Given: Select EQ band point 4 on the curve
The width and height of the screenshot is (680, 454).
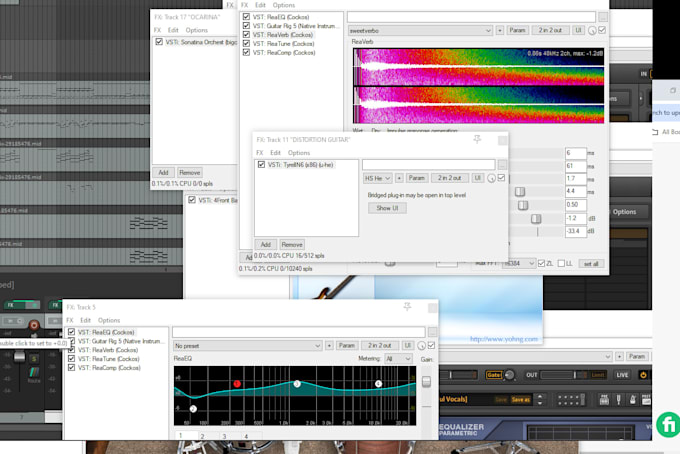Looking at the screenshot, I should (378, 384).
